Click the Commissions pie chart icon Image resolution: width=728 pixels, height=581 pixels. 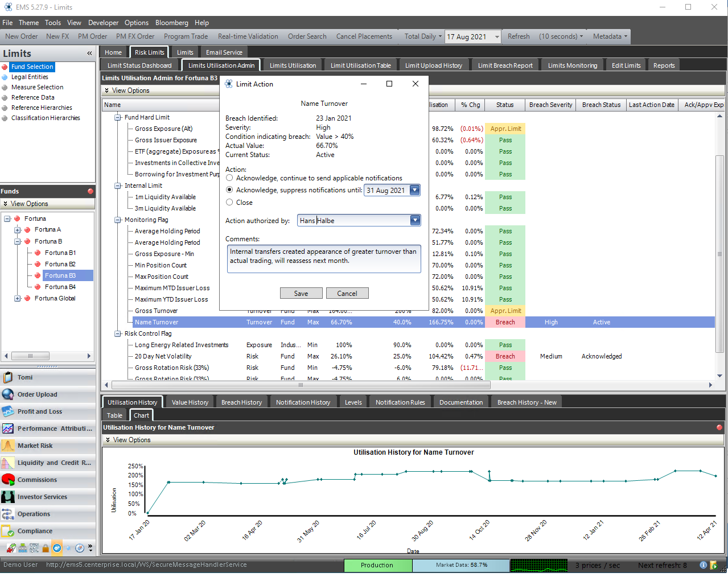click(x=8, y=480)
